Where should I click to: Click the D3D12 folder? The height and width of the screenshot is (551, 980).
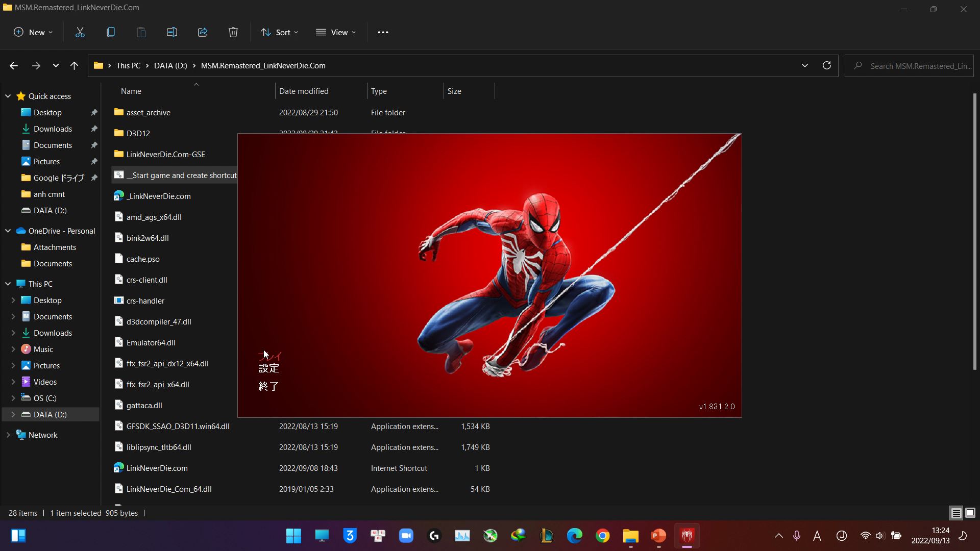coord(138,133)
